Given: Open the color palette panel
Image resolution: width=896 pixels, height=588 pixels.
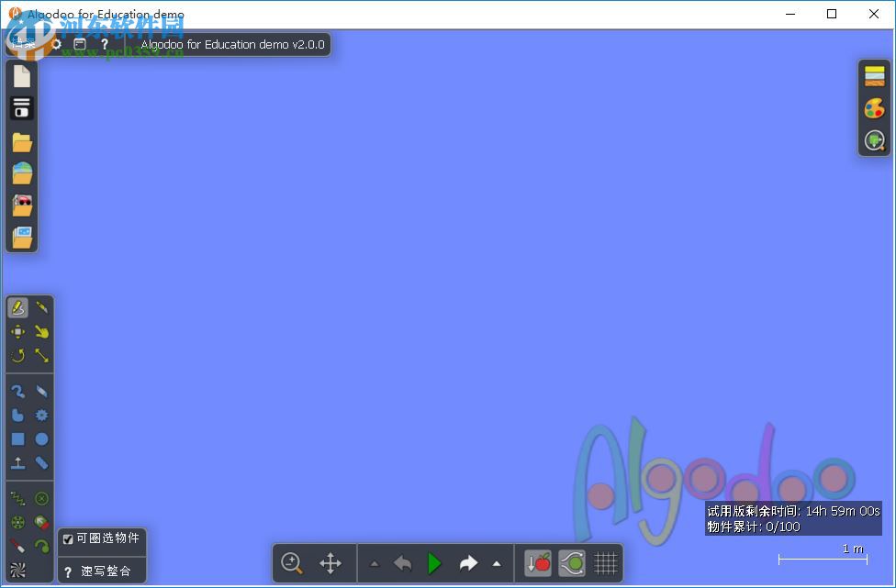Looking at the screenshot, I should click(874, 107).
